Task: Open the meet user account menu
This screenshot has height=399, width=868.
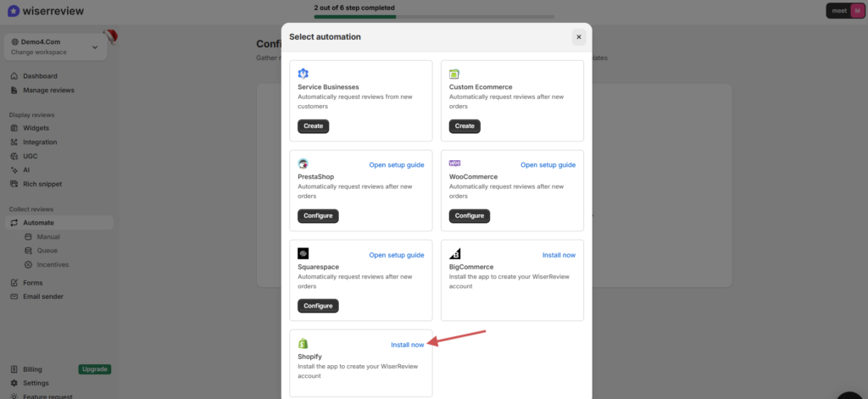Action: pos(844,11)
